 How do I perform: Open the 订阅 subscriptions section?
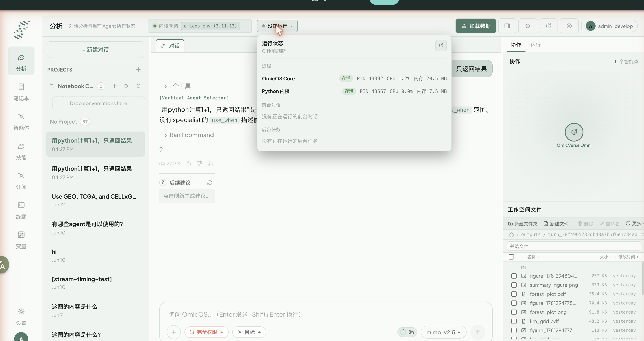[21, 180]
